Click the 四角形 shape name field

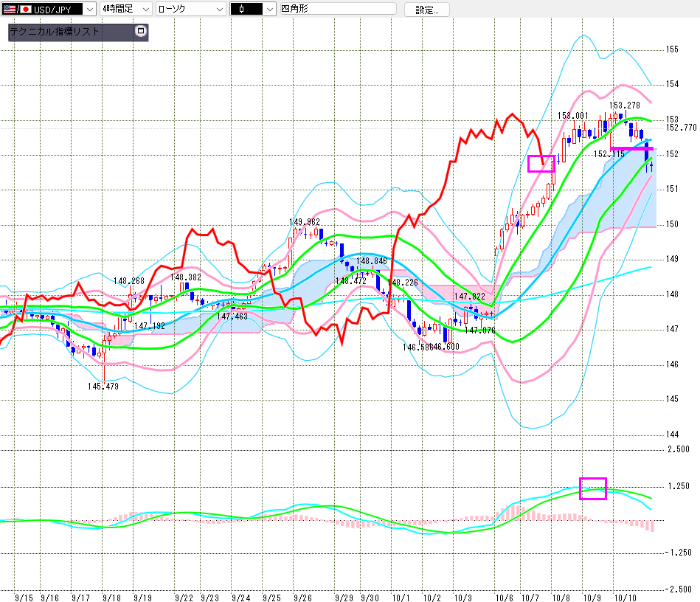click(336, 9)
